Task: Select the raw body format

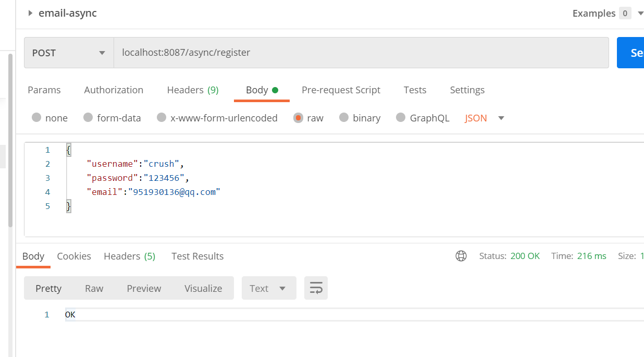Action: [308, 118]
